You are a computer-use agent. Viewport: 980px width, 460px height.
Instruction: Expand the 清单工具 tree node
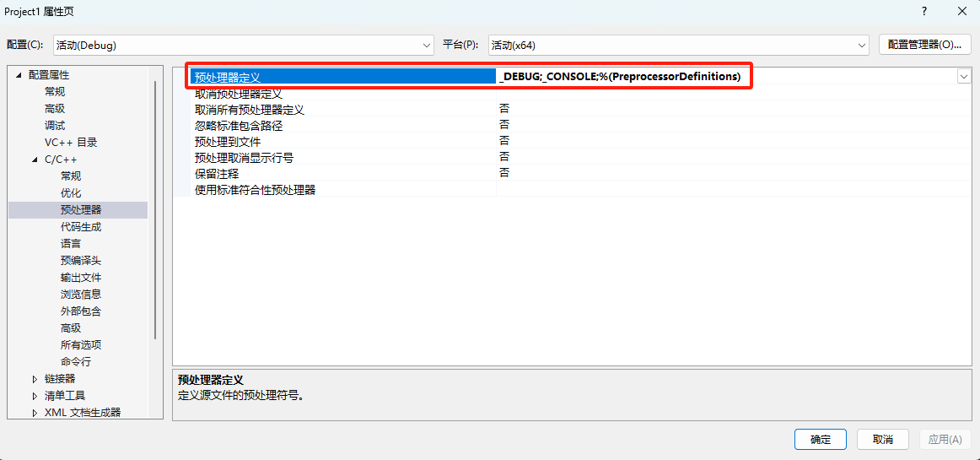pyautogui.click(x=35, y=396)
